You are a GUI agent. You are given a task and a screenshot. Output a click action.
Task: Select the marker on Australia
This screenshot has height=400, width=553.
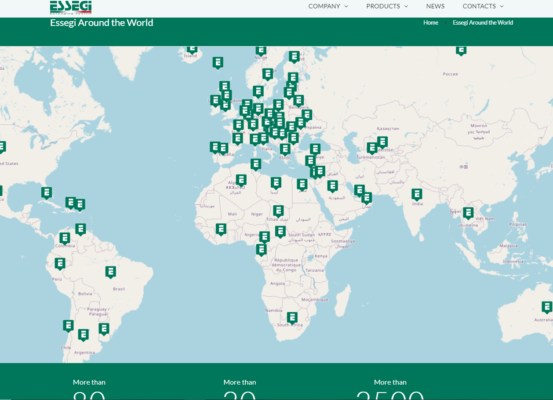(547, 307)
